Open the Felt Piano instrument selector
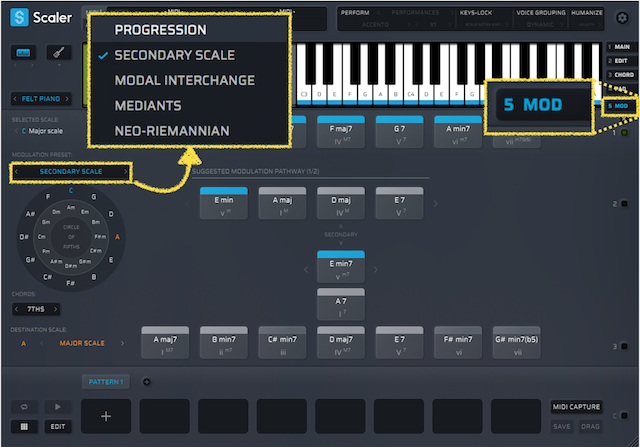This screenshot has height=447, width=640. [x=41, y=99]
